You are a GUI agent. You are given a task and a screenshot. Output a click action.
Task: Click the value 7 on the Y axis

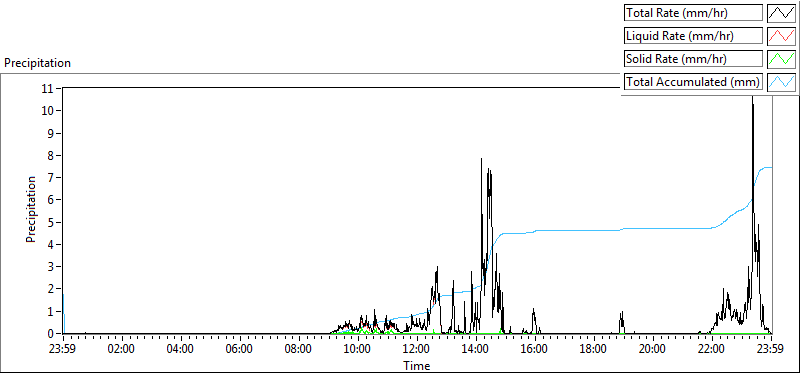[x=52, y=178]
